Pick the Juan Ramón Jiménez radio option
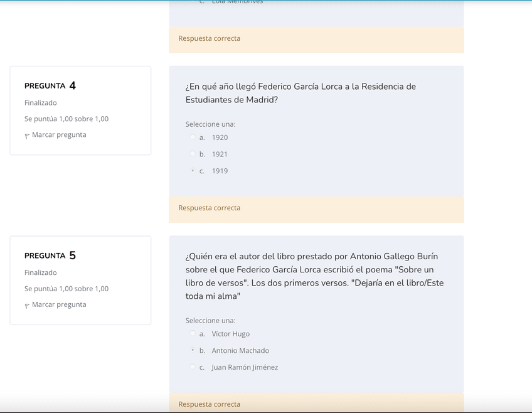532x413 pixels. click(x=193, y=367)
